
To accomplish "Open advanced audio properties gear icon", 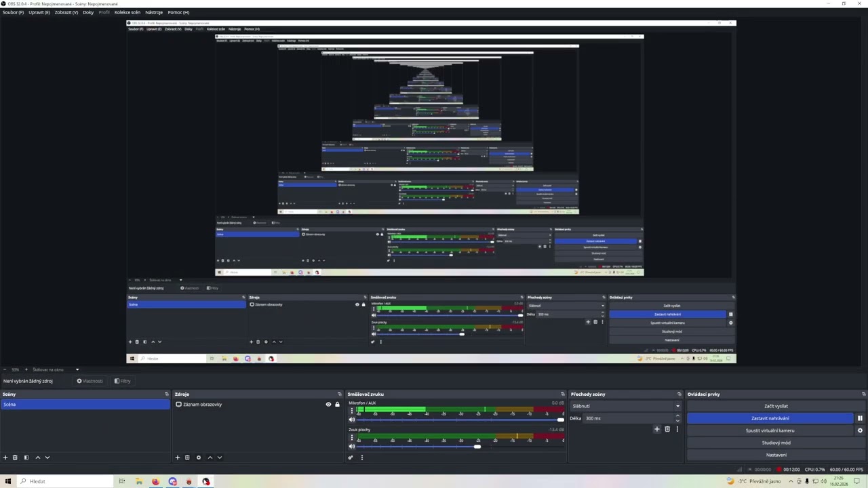I will click(351, 457).
